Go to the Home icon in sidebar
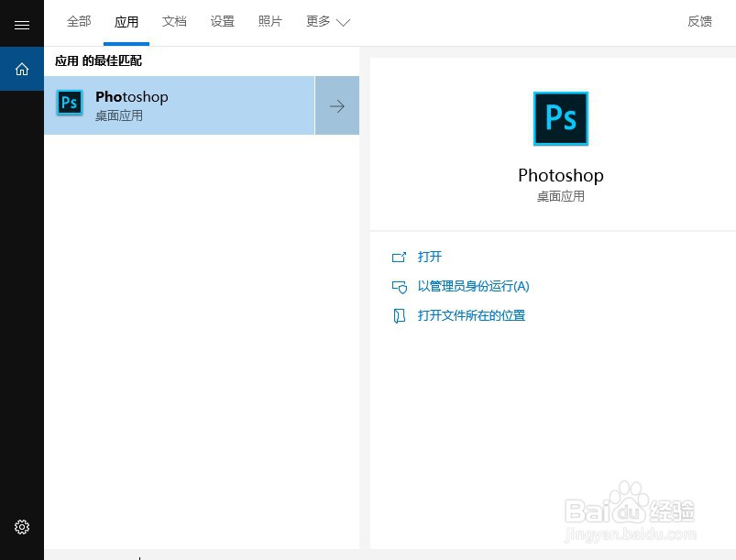Viewport: 736px width, 560px height. click(22, 69)
